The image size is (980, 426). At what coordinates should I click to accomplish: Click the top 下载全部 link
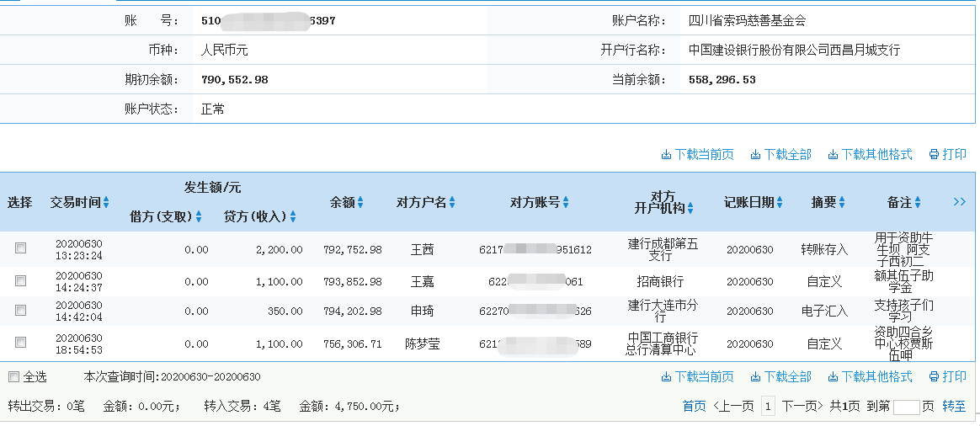tap(781, 155)
